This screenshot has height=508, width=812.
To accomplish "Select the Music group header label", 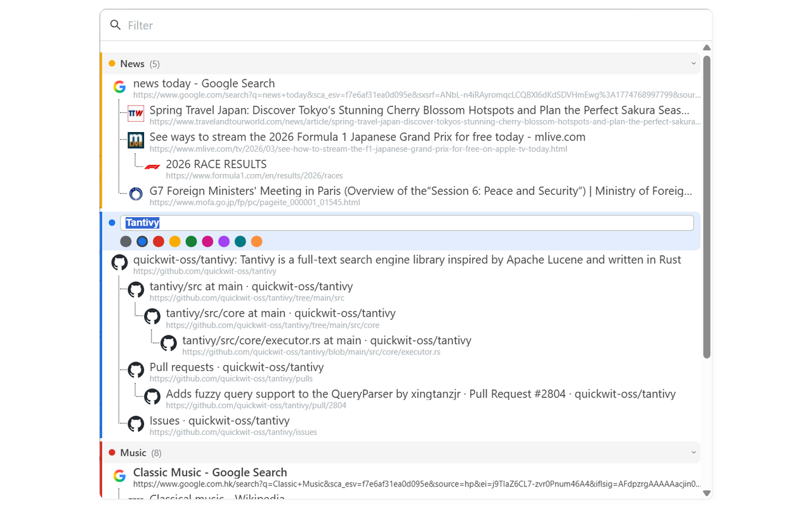I will [133, 453].
